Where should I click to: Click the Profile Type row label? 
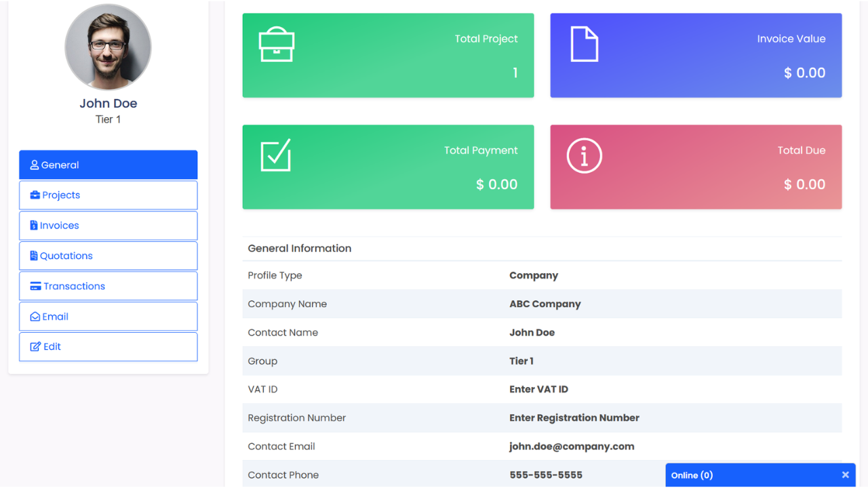click(x=275, y=276)
